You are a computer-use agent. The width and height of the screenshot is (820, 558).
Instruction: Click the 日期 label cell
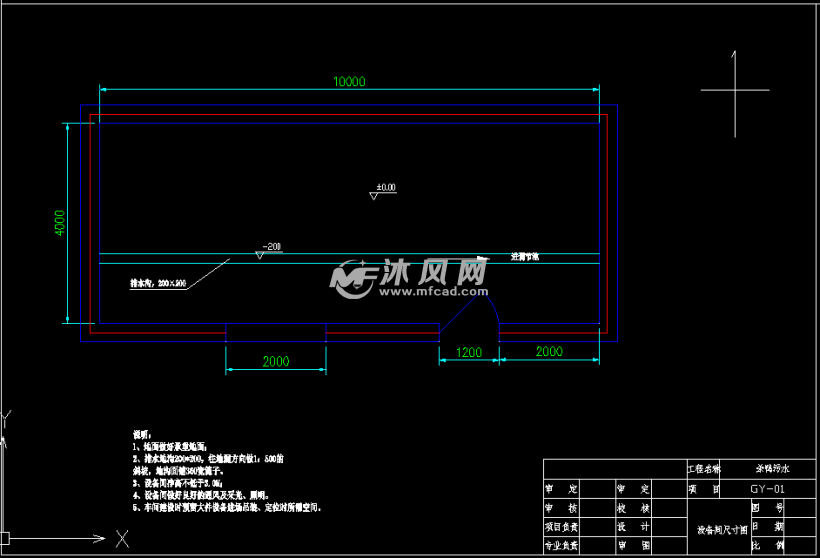pos(768,527)
